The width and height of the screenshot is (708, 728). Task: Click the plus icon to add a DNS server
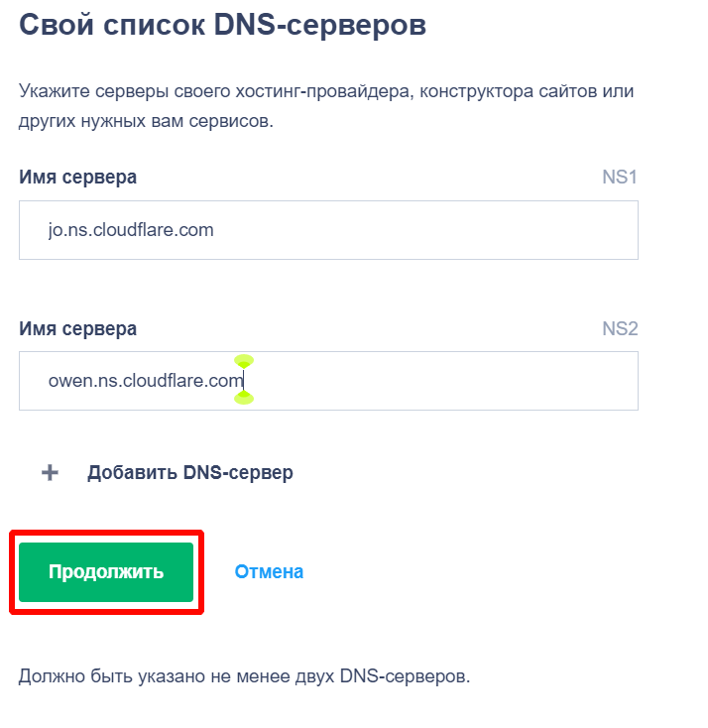coord(50,472)
